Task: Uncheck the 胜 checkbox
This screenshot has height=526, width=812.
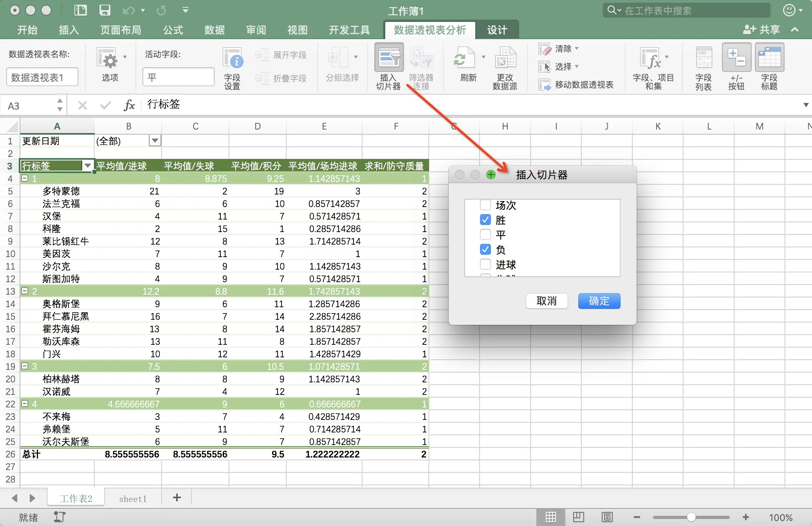Action: [x=485, y=220]
